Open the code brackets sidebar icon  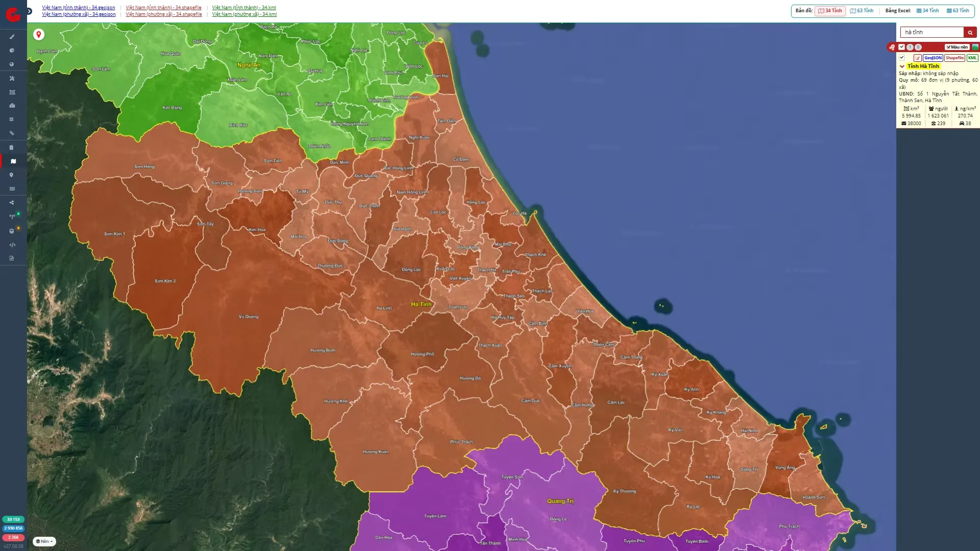tap(12, 245)
